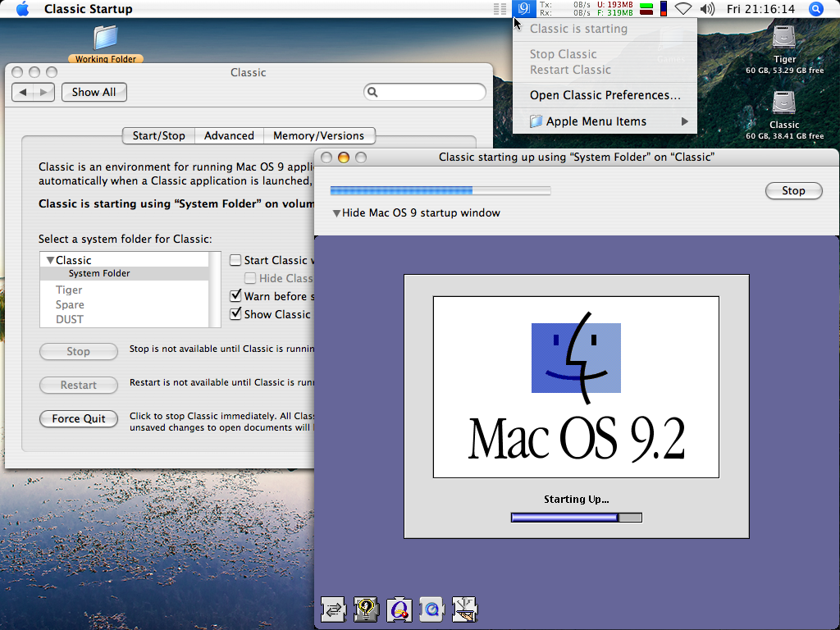840x630 pixels.
Task: Click the memory usage 193MB/319MB monitor
Action: 615,8
